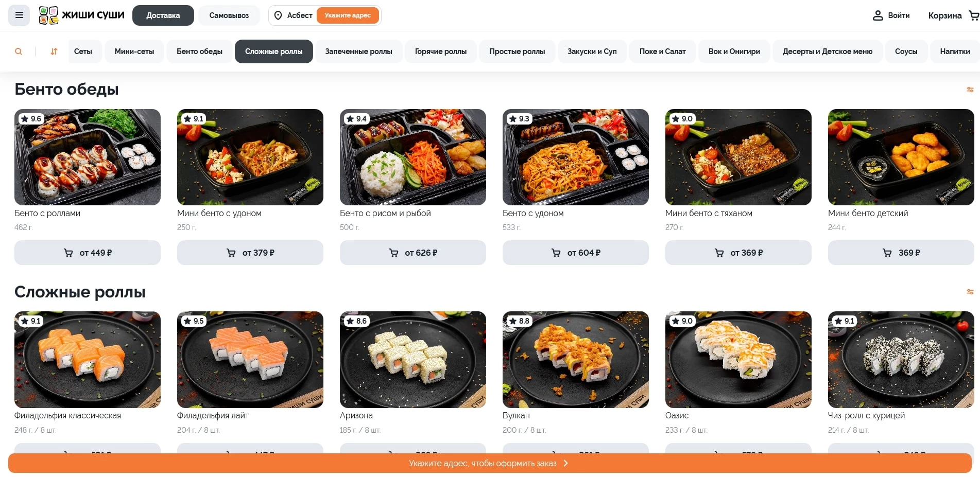Add Мини бенто детский for 369 ₽

(901, 253)
